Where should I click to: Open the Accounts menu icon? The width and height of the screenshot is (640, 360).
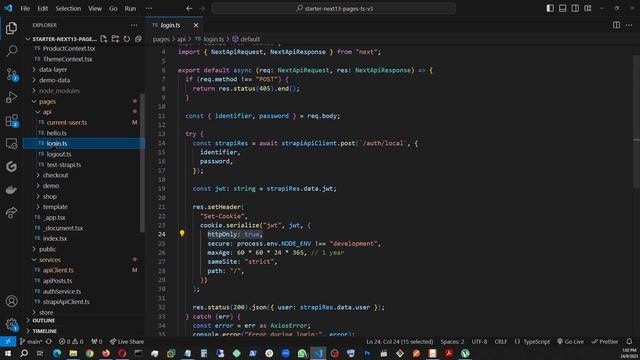point(11,301)
